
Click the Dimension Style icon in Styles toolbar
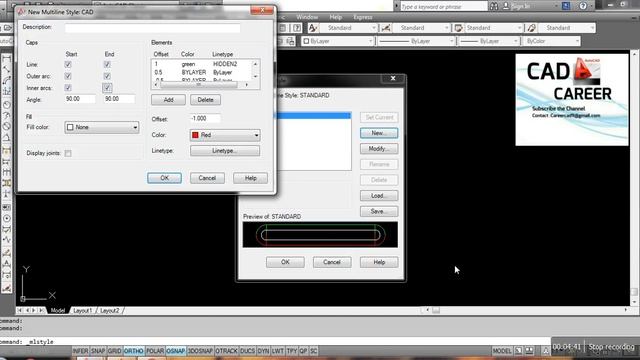click(x=386, y=28)
